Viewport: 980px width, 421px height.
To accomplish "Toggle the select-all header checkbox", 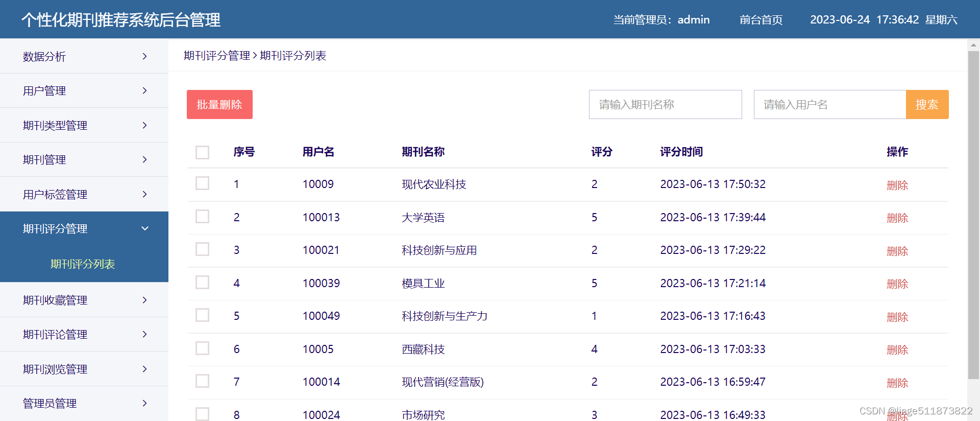I will pos(203,152).
